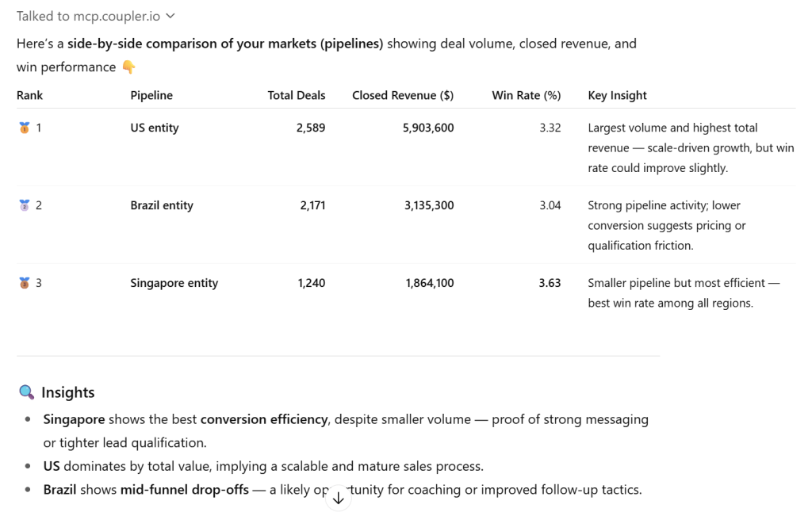812x512 pixels.
Task: Click the Win Rate (%) column header
Action: (x=527, y=95)
